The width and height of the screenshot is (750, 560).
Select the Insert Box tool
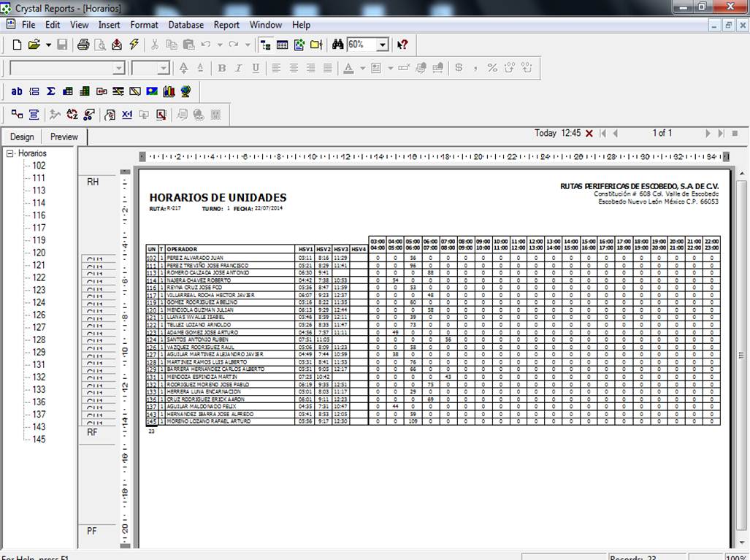(135, 91)
